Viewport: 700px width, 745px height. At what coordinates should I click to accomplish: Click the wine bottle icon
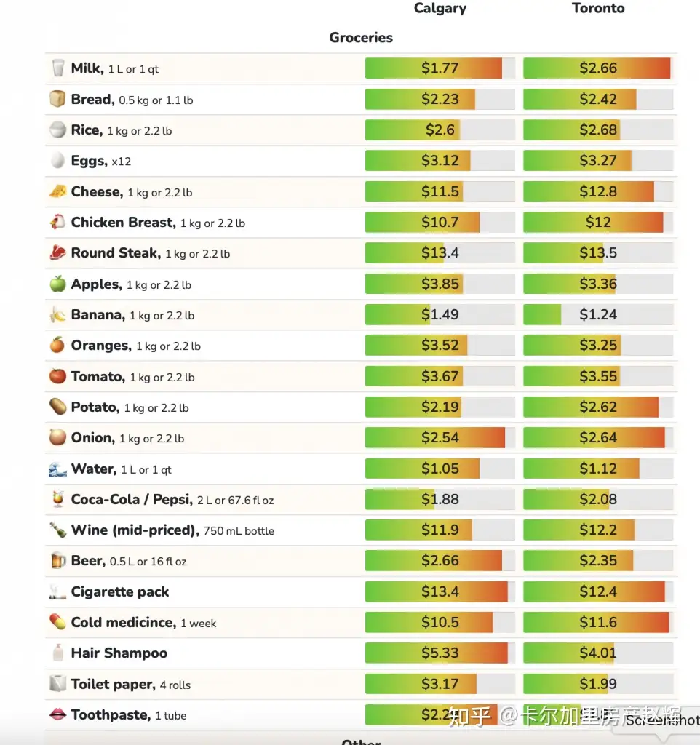[x=58, y=530]
